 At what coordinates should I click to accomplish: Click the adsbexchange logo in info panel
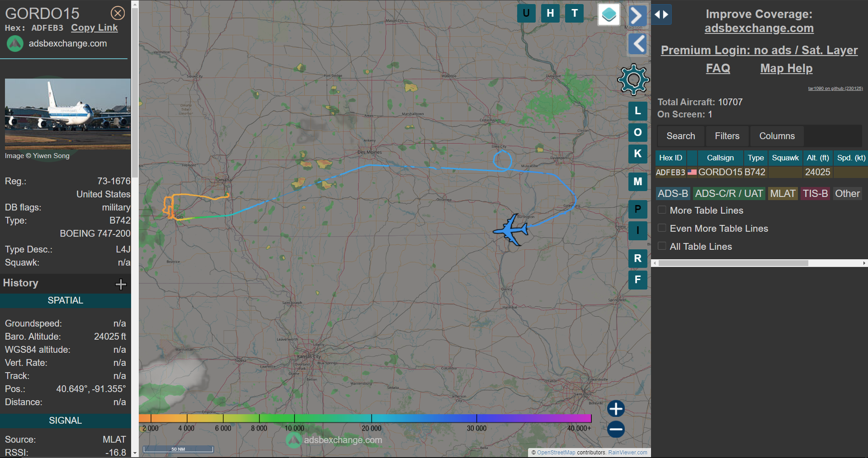(x=15, y=44)
